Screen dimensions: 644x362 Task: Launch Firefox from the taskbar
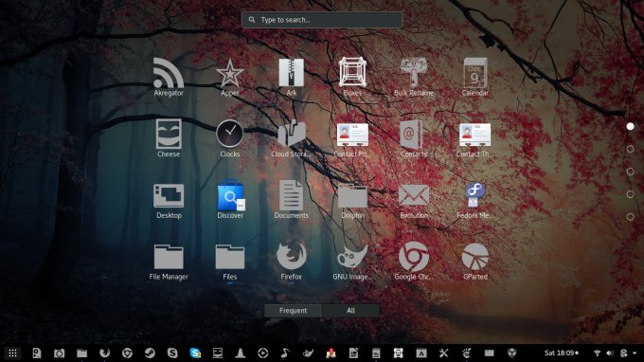click(x=104, y=353)
